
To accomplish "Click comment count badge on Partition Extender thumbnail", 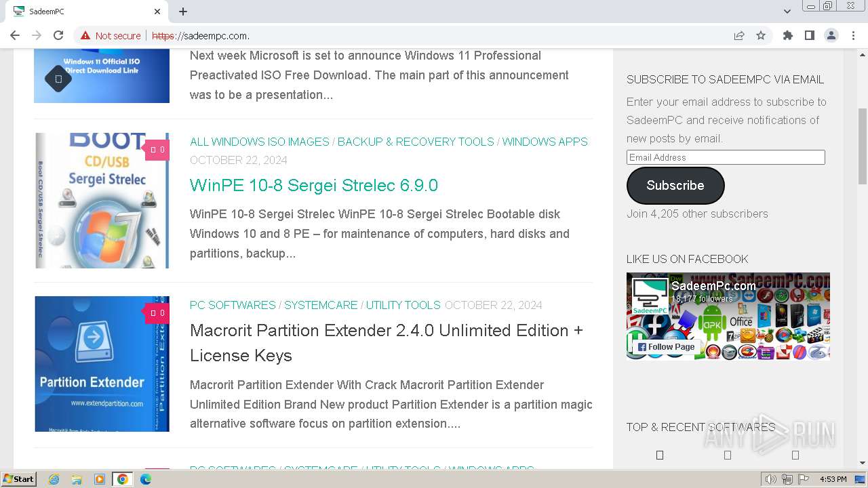I will point(157,313).
